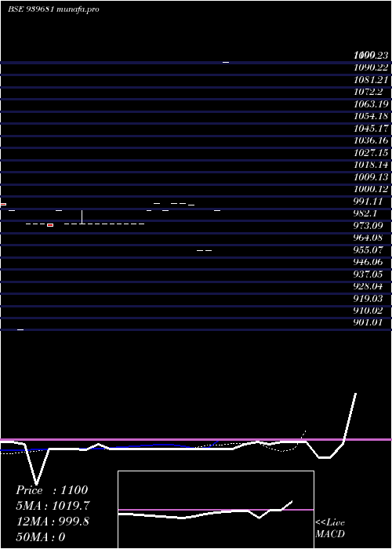Image resolution: width=392 pixels, height=549 pixels.
Task: Click the 1036.16 price level label
Action: (371, 140)
